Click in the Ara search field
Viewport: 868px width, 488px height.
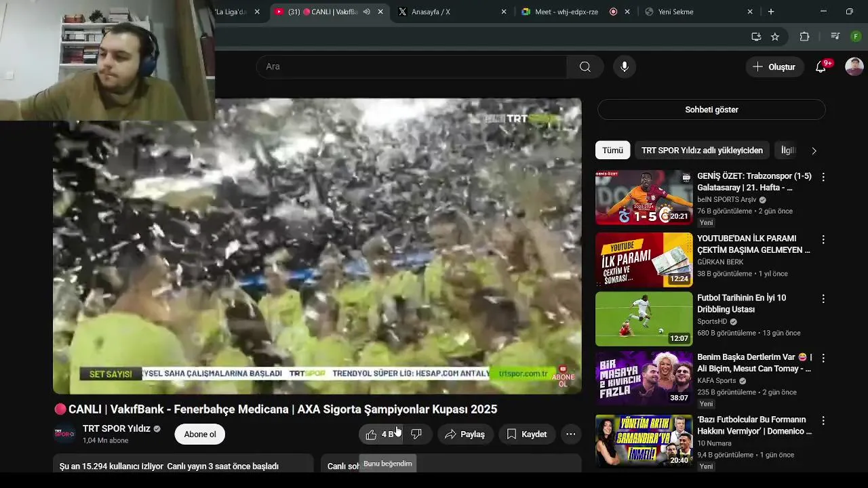tap(411, 66)
